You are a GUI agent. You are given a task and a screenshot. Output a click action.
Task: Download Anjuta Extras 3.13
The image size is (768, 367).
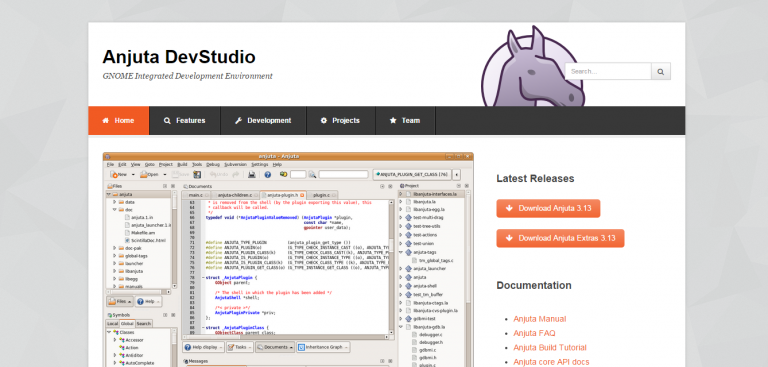(x=560, y=238)
